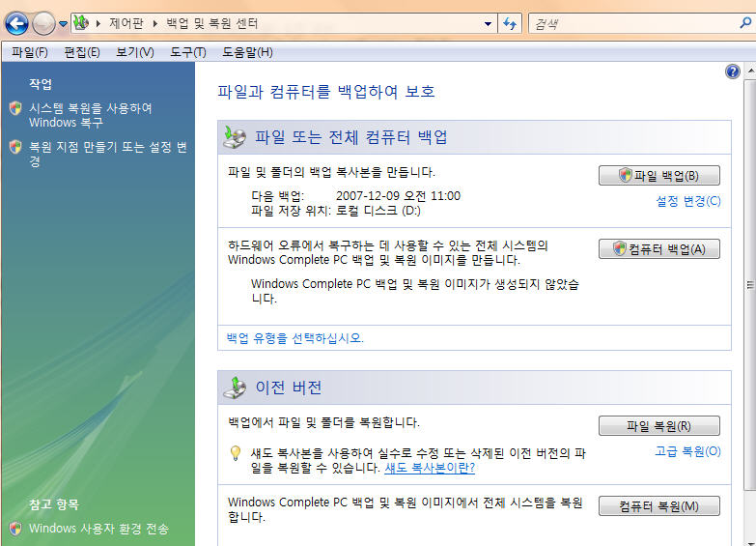Click the 참고 항목 heading in the sidebar
This screenshot has height=546, width=756.
54,504
